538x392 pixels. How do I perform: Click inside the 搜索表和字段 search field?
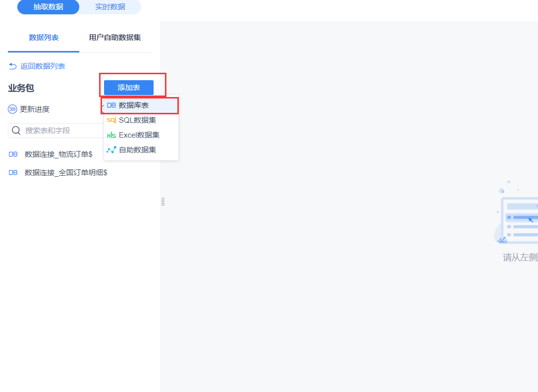[x=54, y=130]
